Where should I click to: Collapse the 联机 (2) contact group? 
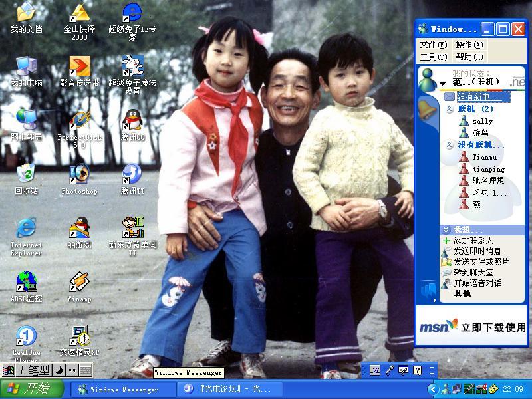click(x=450, y=109)
